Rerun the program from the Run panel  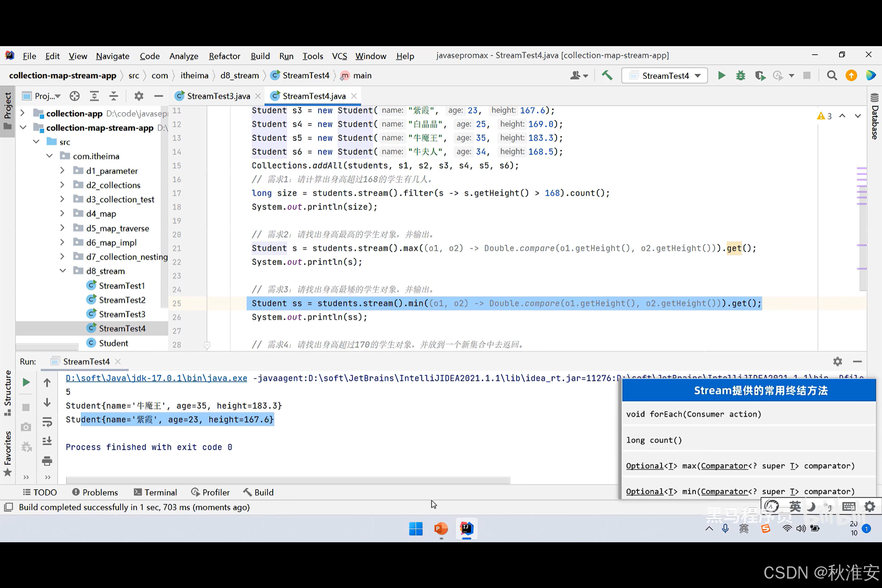[26, 382]
